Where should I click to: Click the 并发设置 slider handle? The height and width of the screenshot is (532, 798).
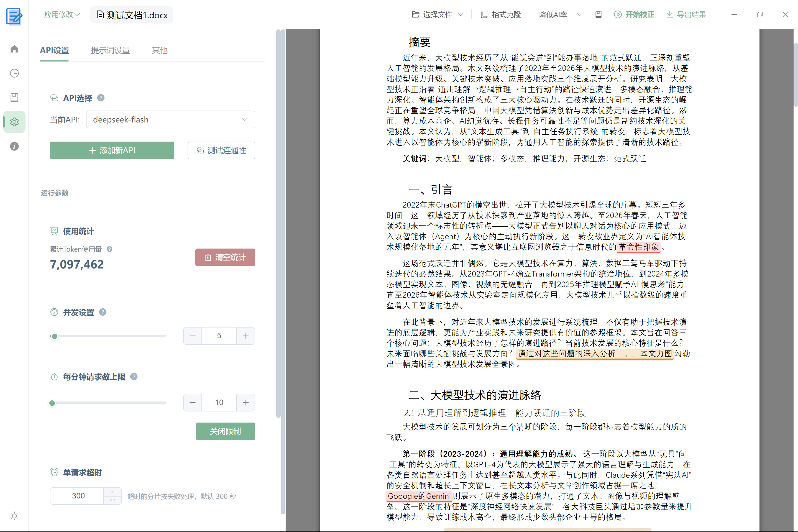[54, 336]
